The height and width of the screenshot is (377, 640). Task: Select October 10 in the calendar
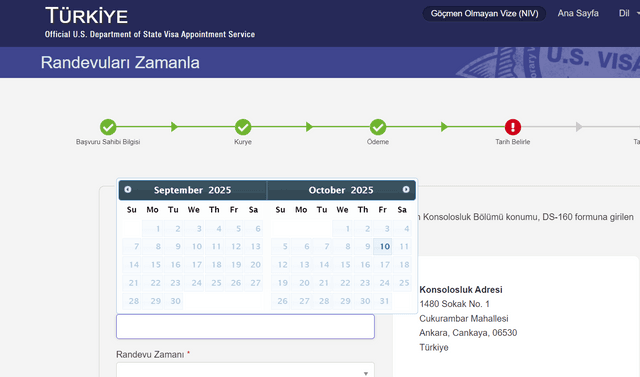[x=382, y=246]
